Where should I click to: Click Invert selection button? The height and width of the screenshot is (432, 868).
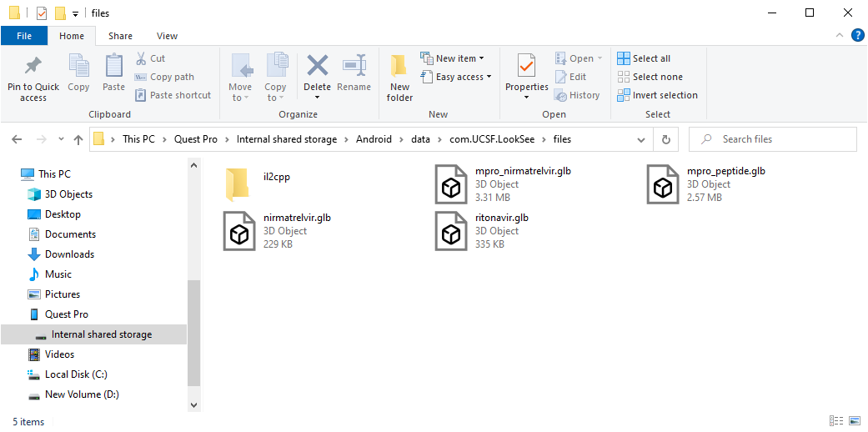click(657, 95)
